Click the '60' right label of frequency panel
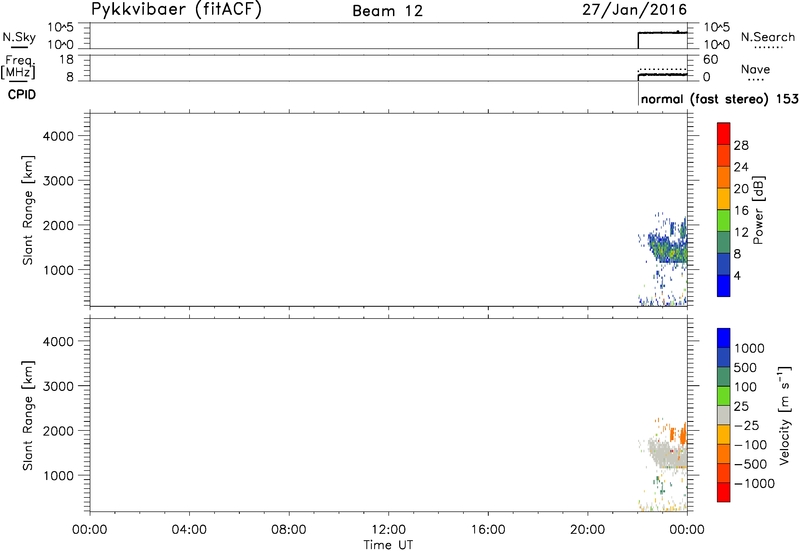The height and width of the screenshot is (551, 800). click(711, 60)
